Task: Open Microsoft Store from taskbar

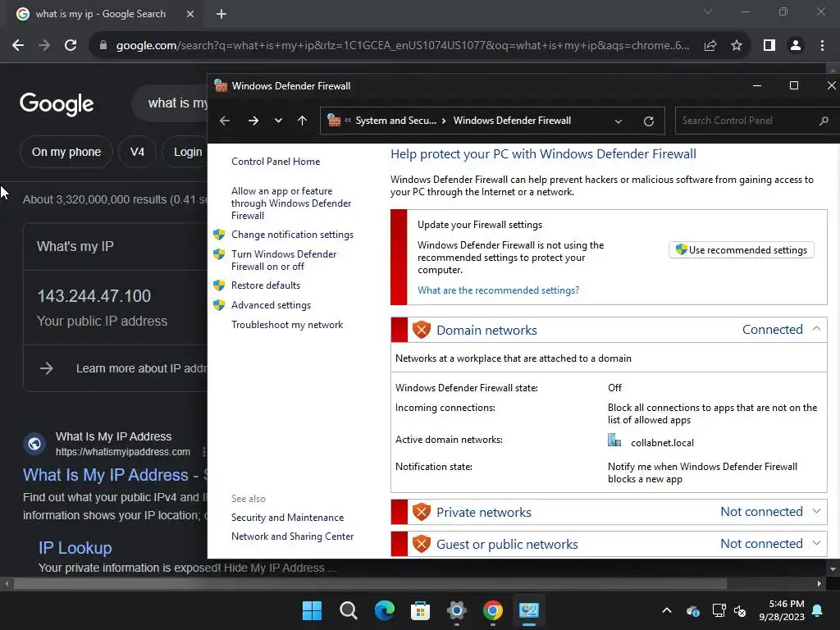Action: [x=421, y=610]
